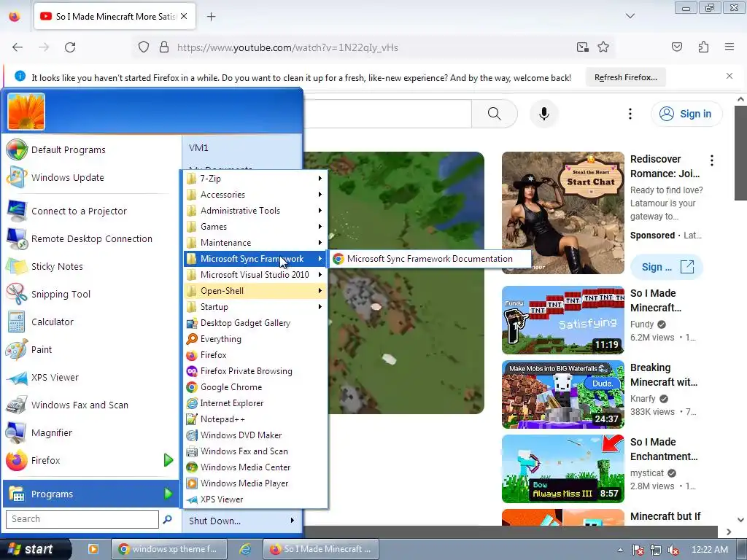Open Windows Media Center
The width and height of the screenshot is (747, 560).
tap(255, 467)
